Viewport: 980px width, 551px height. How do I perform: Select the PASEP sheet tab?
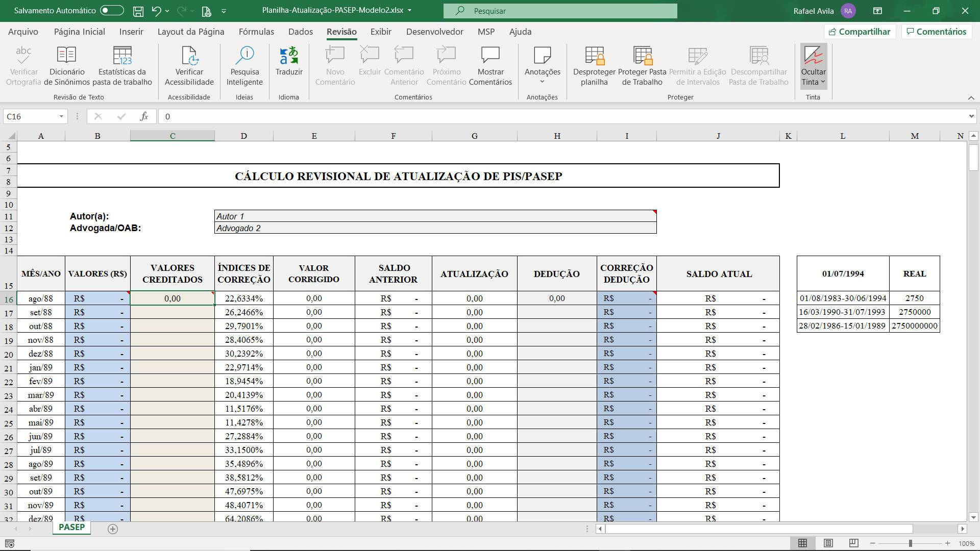71,527
